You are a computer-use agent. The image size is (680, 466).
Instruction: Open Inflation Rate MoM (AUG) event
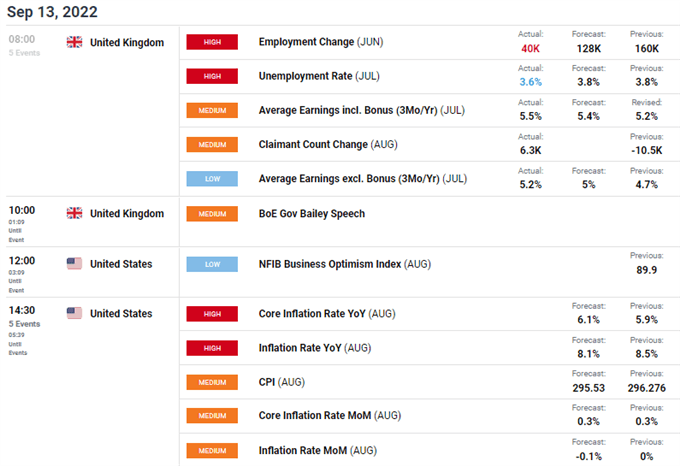coord(318,450)
